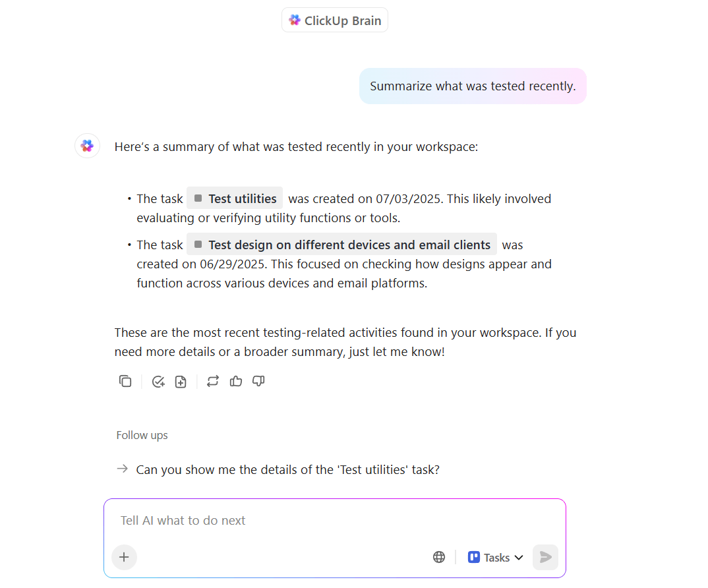Open the 'Test design on different devices' task
708x588 pixels.
click(343, 244)
